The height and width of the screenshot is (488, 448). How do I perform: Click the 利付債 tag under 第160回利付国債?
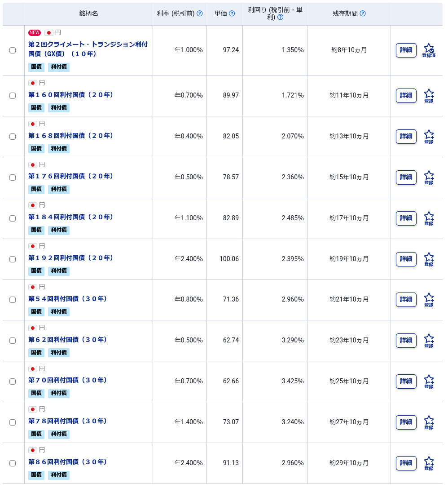pos(59,108)
